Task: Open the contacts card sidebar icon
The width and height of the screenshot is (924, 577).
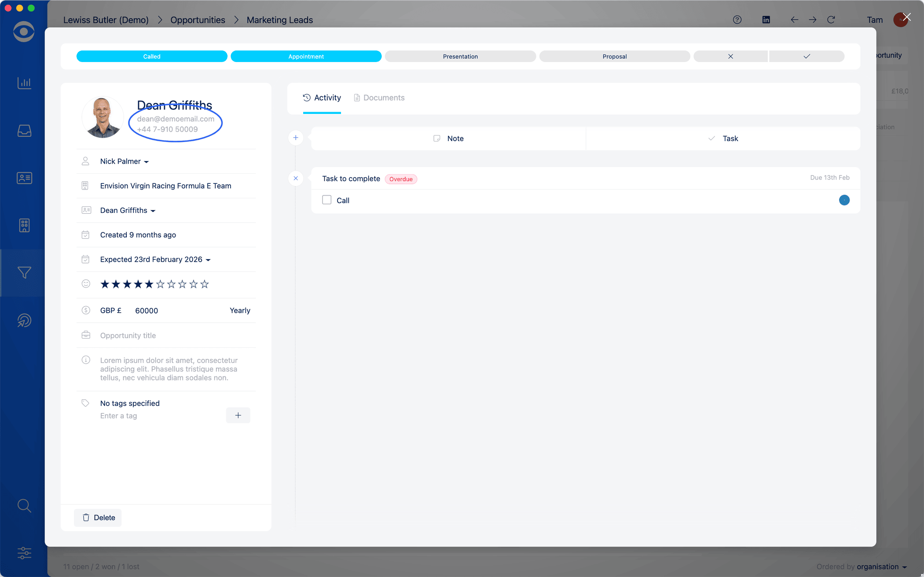Action: pyautogui.click(x=24, y=178)
